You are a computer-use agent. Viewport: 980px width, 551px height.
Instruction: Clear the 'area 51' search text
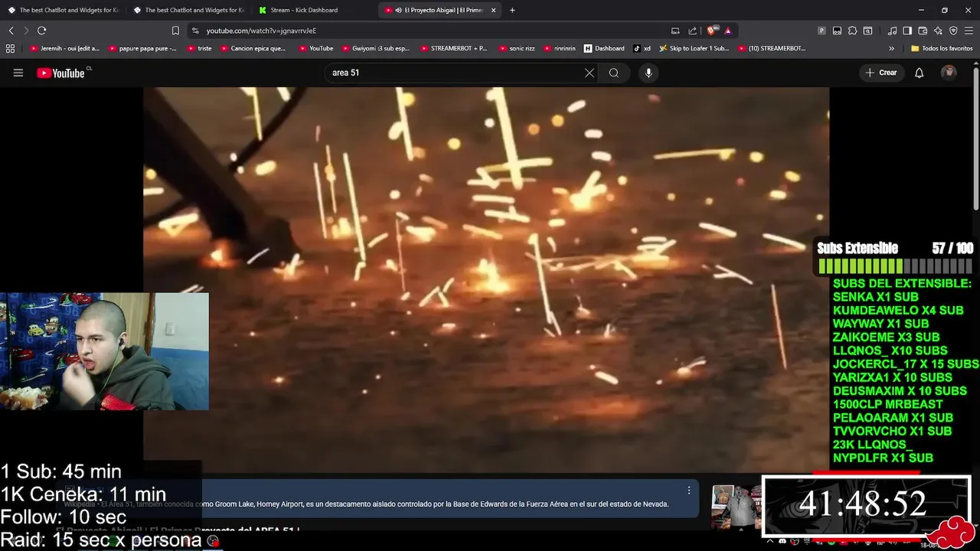[590, 73]
